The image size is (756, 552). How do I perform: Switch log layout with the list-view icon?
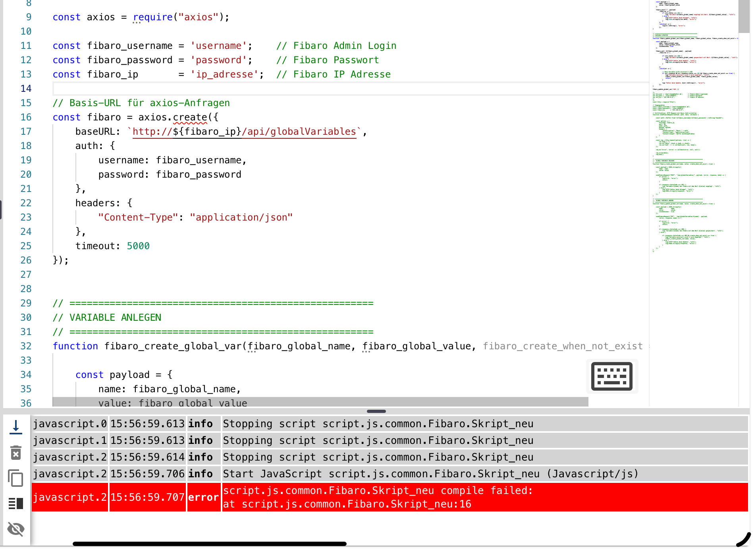16,504
